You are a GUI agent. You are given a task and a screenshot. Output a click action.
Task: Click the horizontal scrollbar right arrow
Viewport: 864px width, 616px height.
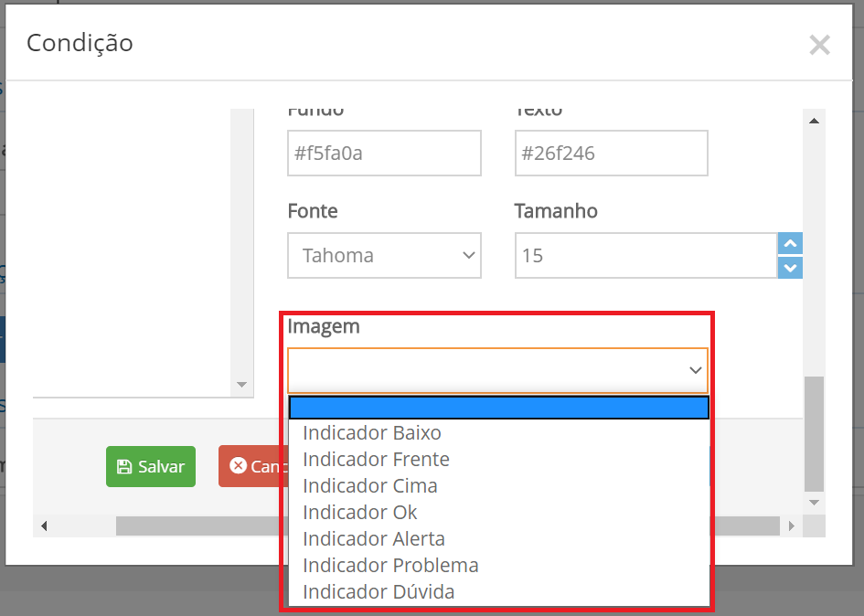792,526
